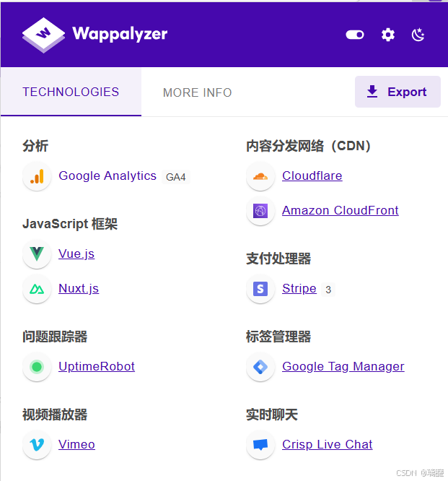Click the Nuxt.js logo icon

[37, 289]
